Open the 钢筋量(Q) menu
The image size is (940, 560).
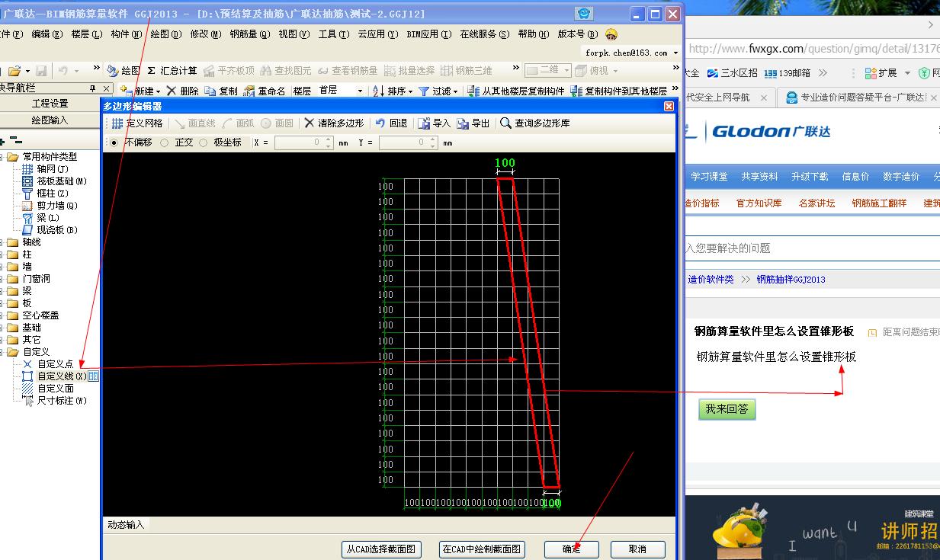[x=250, y=34]
